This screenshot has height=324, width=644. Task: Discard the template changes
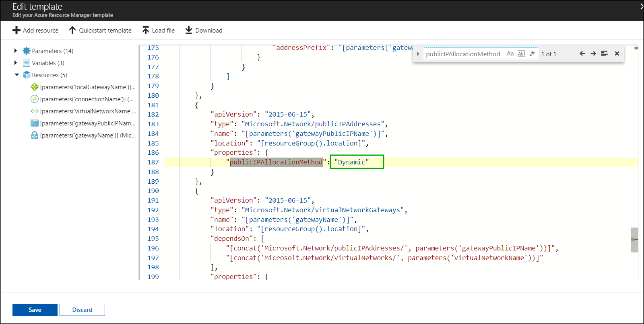(82, 310)
